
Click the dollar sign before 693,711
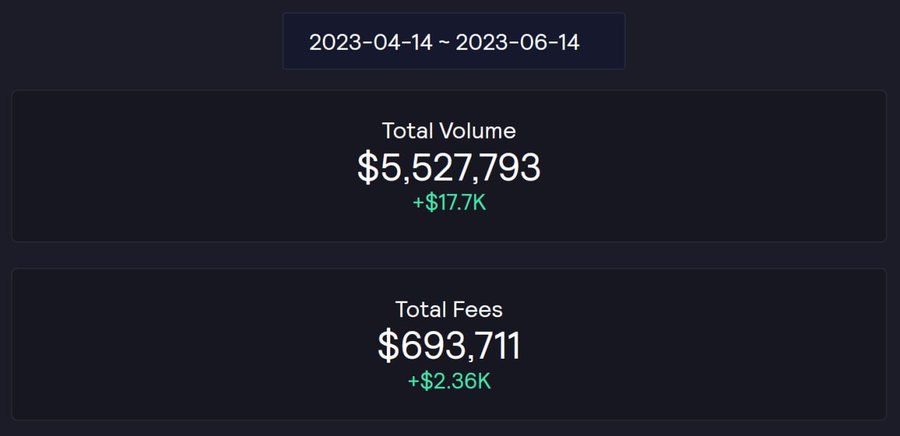coord(388,346)
